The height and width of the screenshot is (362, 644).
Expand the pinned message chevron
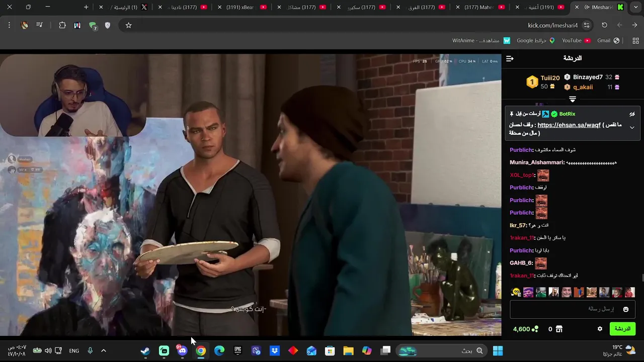pos(632,128)
